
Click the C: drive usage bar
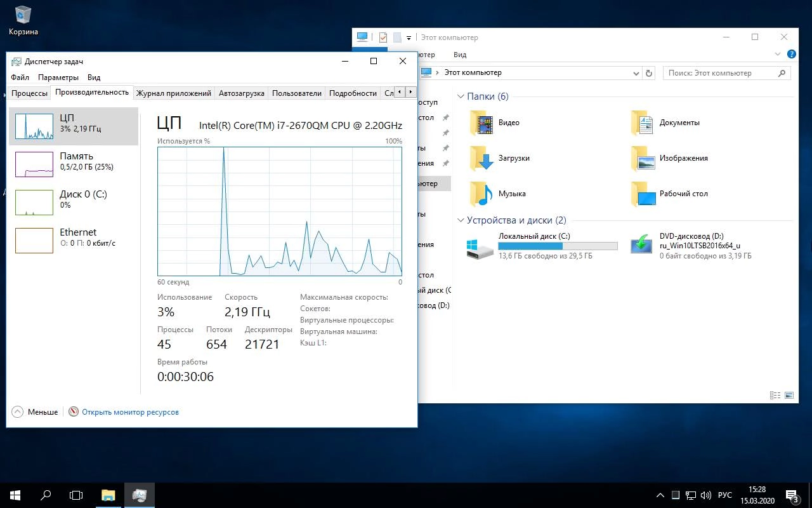pyautogui.click(x=558, y=246)
